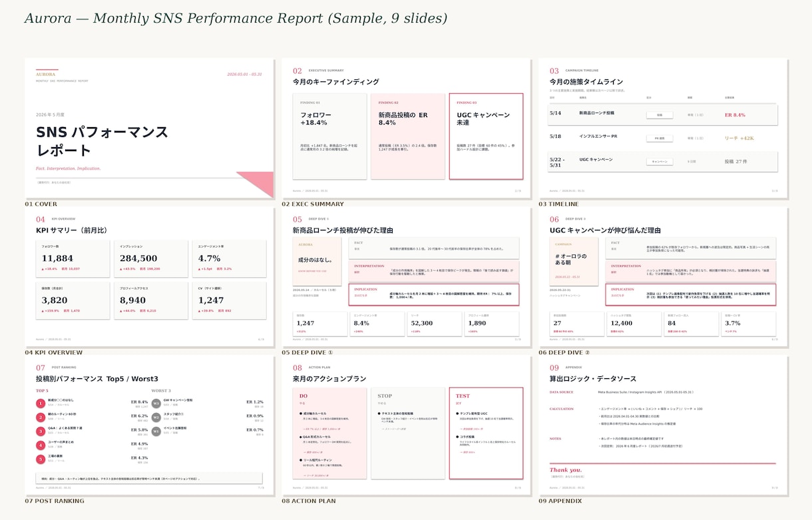Click the #オーロラのある朝 campaign card
Viewport: 812px width, 520px height.
574,262
